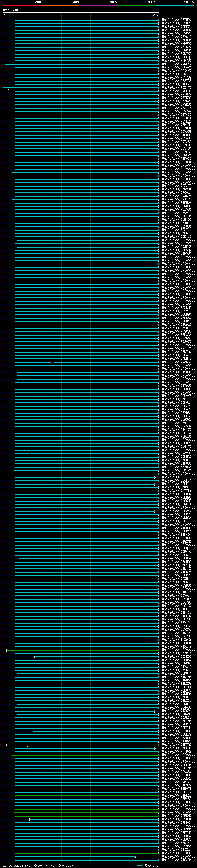The width and height of the screenshot is (197, 868).
Task: Select the UniRef100_Q5BJJ2 label
Action: [176, 236]
